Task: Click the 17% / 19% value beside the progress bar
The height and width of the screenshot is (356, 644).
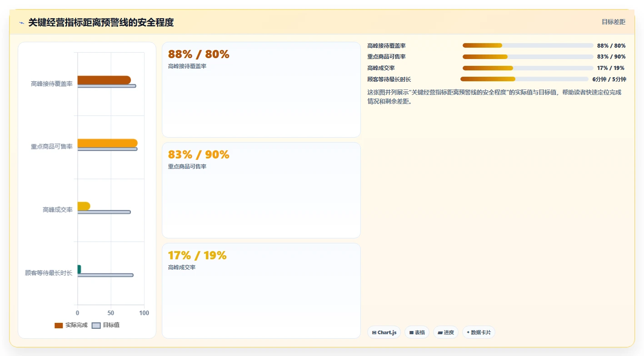Action: (611, 68)
